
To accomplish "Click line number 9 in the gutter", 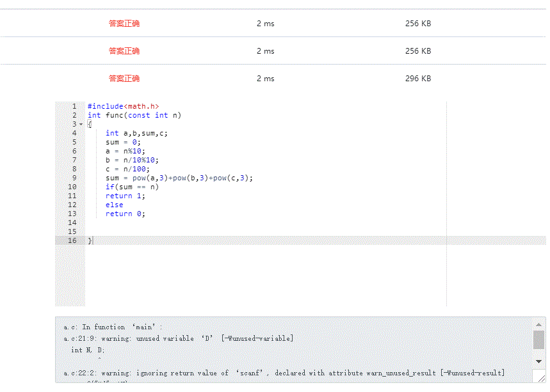I will 74,178.
